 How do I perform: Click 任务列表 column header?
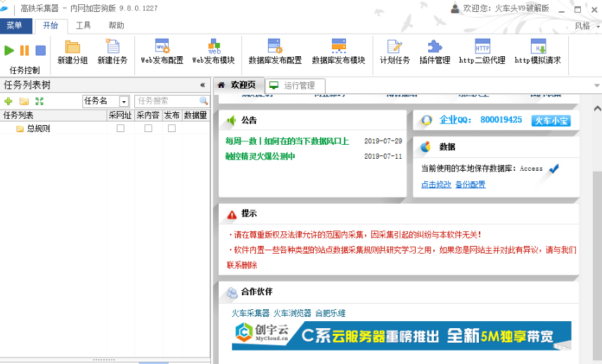[53, 115]
